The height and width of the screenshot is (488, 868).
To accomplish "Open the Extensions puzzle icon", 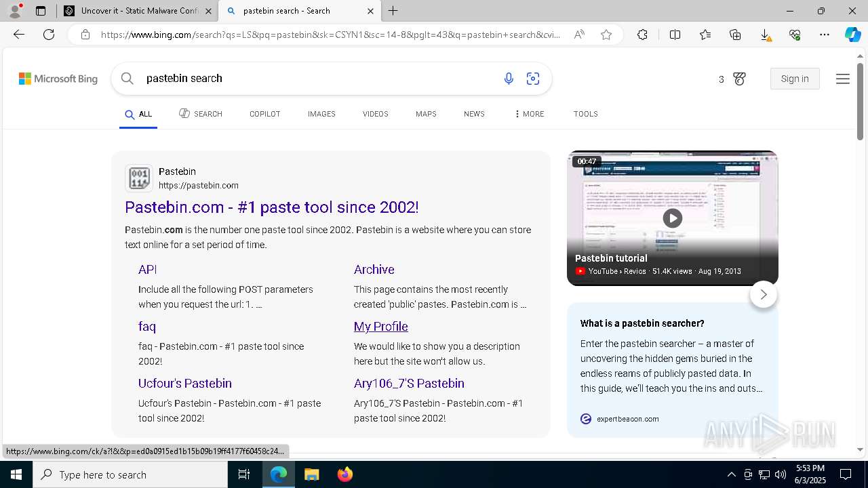I will [642, 35].
